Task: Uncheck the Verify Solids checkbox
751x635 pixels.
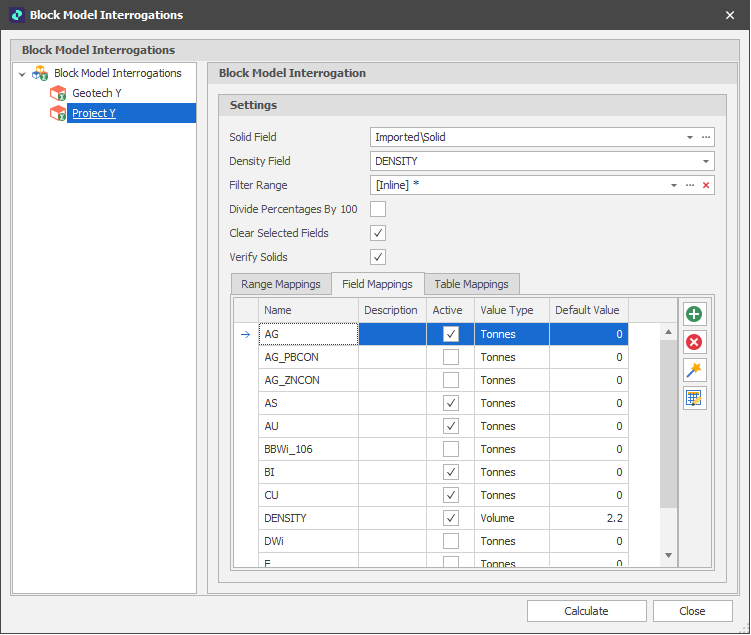Action: coord(378,257)
